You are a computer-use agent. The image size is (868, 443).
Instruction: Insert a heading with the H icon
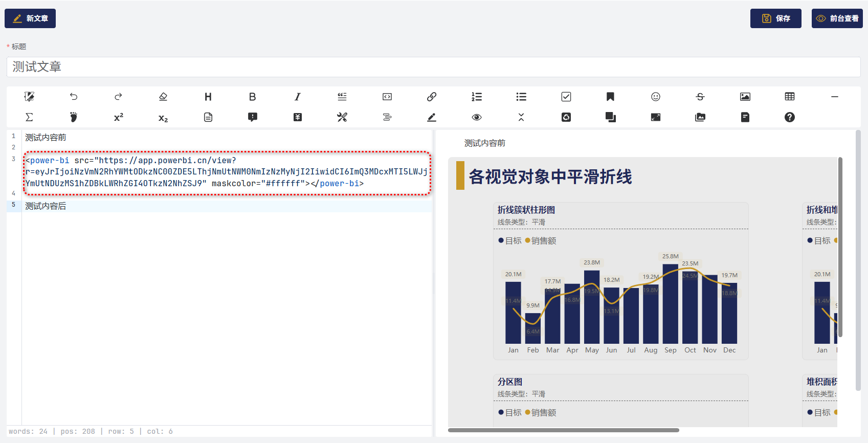(208, 97)
